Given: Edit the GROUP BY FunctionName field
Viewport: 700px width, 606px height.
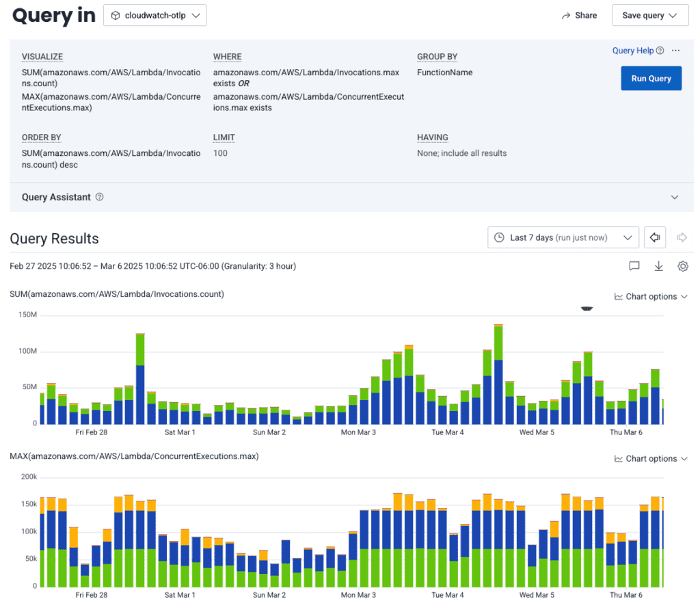Looking at the screenshot, I should [x=444, y=73].
